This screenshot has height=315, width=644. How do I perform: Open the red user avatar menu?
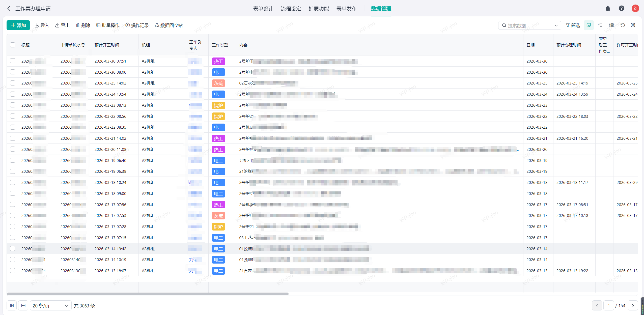coord(635,8)
